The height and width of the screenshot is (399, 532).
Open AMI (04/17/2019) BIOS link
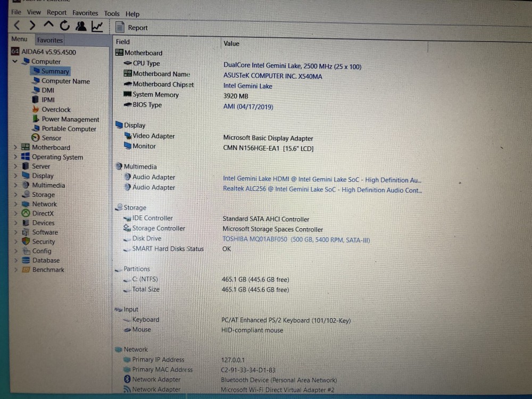248,107
